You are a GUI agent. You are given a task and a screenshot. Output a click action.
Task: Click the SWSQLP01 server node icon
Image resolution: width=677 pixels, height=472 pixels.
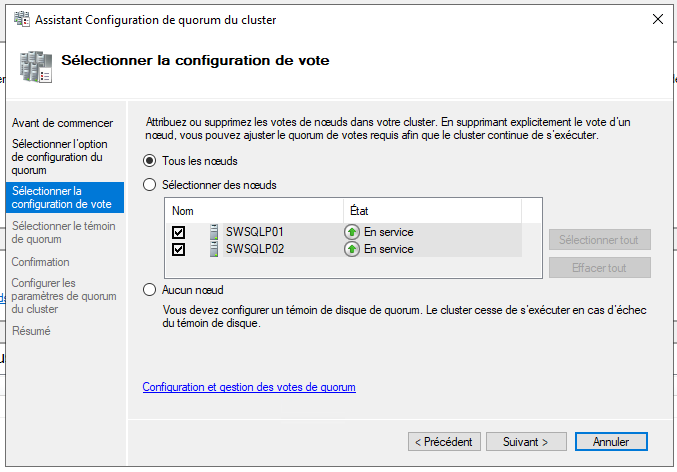coord(214,232)
